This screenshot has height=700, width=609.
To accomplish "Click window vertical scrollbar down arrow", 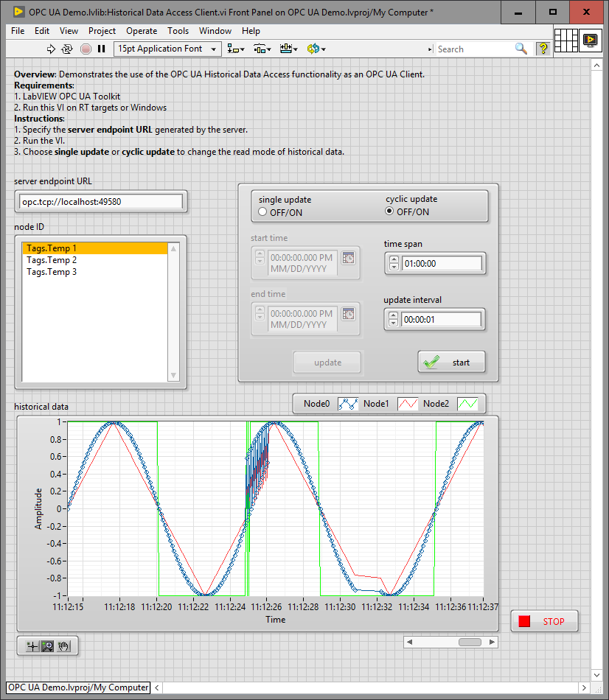I will click(596, 676).
